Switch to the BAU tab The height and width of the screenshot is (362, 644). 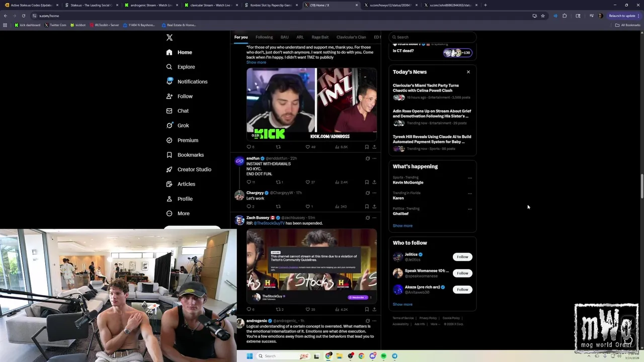285,37
